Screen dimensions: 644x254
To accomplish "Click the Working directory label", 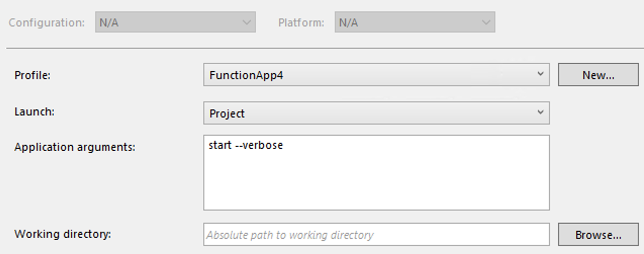I will tap(63, 234).
